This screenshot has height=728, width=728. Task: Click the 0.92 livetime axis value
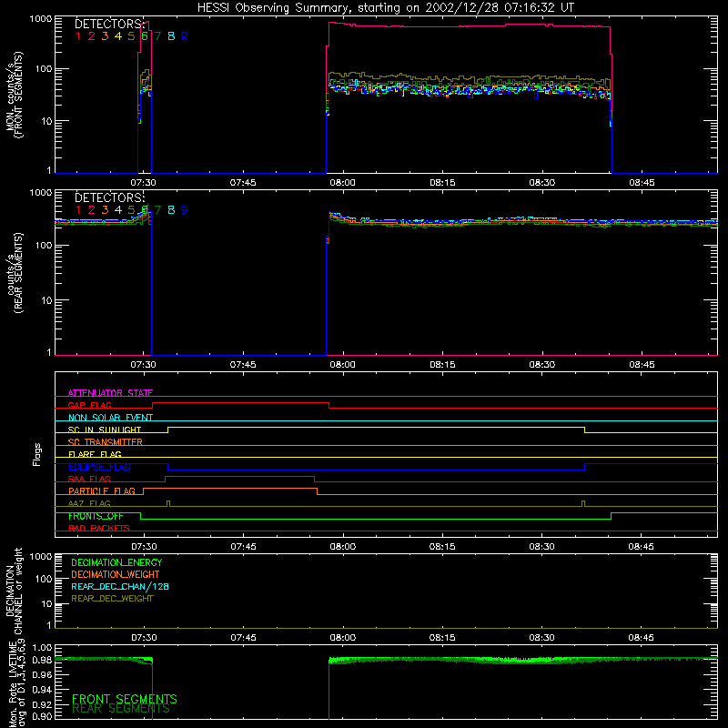[42, 704]
